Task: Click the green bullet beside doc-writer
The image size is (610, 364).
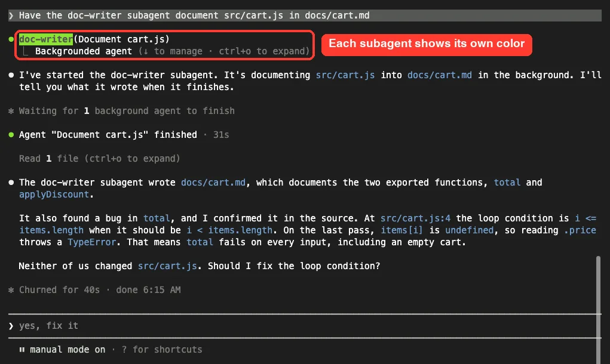Action: [x=11, y=39]
